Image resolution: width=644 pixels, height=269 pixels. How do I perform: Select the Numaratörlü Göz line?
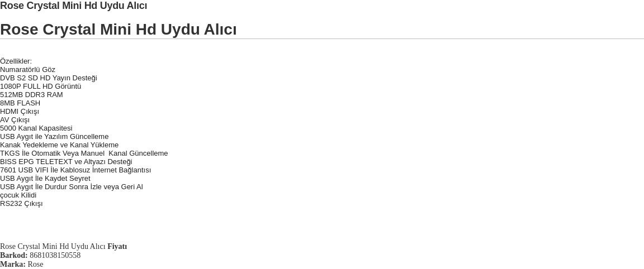coord(27,70)
